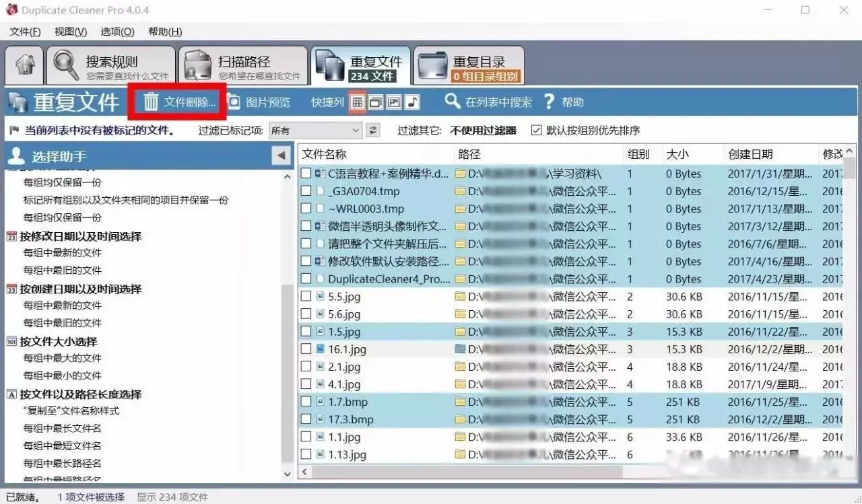This screenshot has height=504, width=862.
Task: Select 每组中最新的文件 in selection helper
Action: coord(65,252)
